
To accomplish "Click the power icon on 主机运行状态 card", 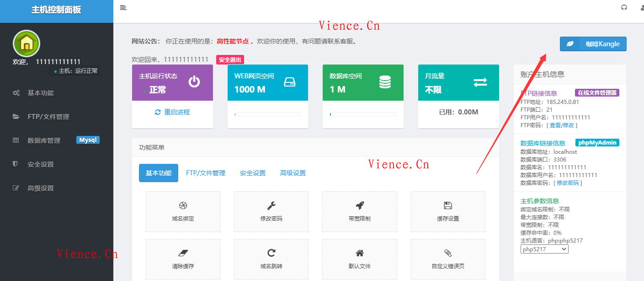I will 194,81.
